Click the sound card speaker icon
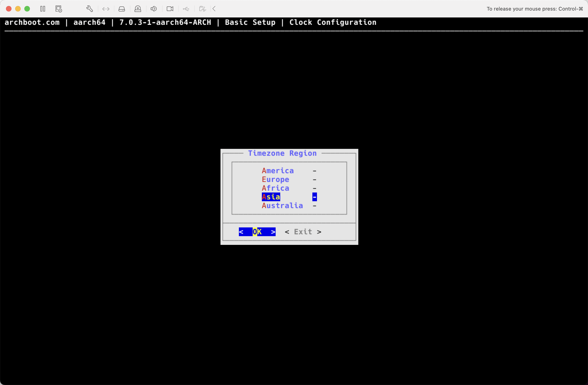The image size is (588, 385). point(154,9)
